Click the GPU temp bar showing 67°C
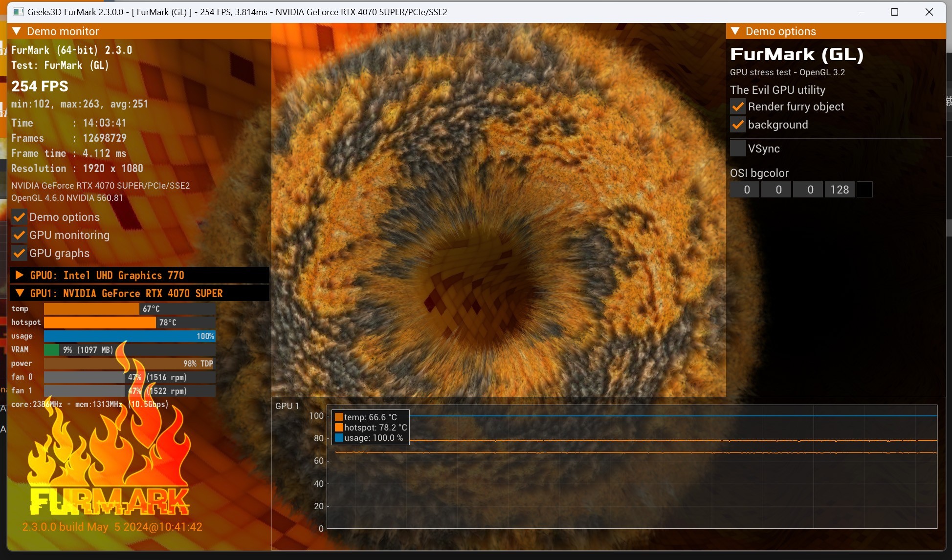 [x=130, y=309]
